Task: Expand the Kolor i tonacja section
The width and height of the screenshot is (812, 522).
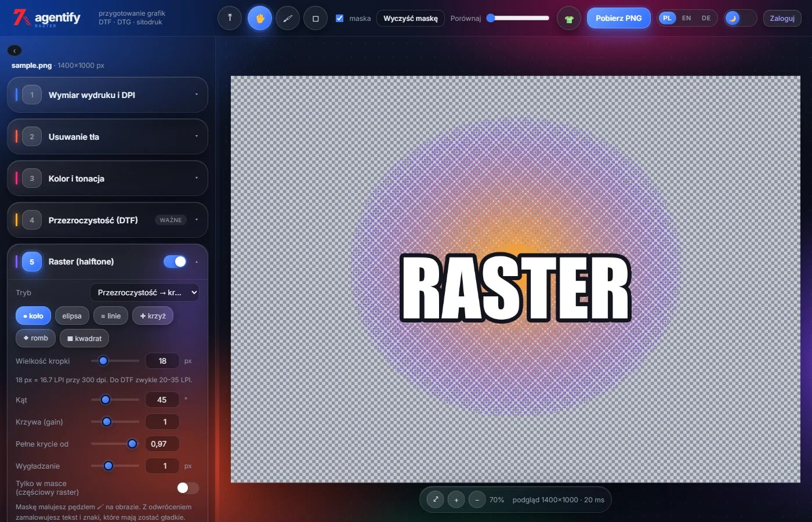Action: pos(107,178)
